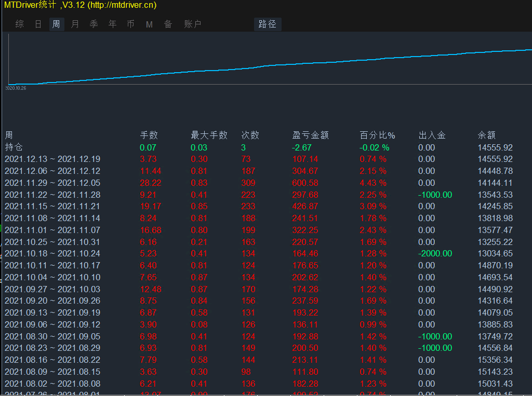Switch to the 季 quarterly tab
Image resolution: width=532 pixels, height=396 pixels.
click(x=94, y=24)
